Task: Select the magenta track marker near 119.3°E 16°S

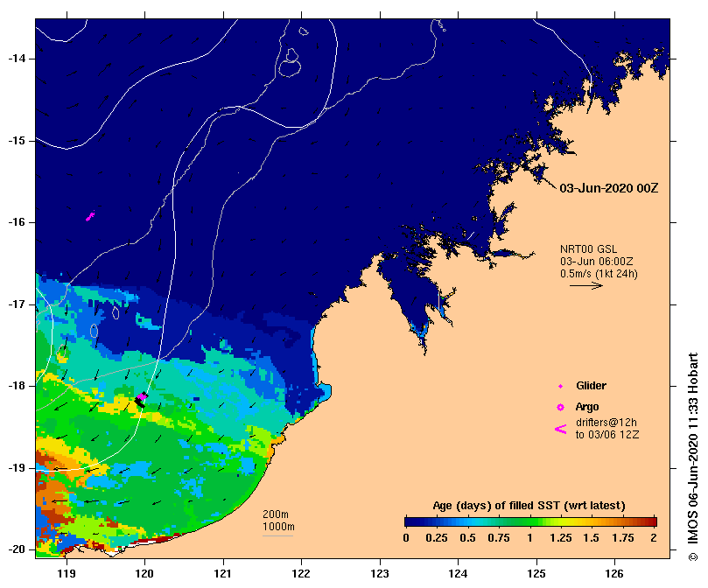Action: pos(90,216)
